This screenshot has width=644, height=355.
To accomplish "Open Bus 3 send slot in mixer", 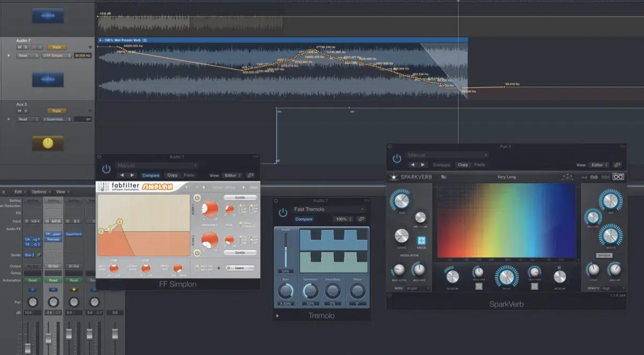I will pos(30,255).
